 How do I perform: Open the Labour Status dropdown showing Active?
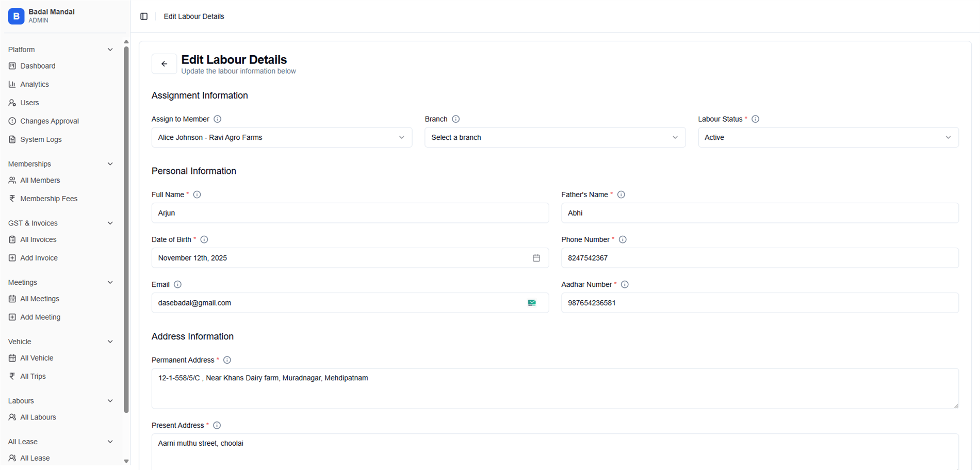pos(828,137)
